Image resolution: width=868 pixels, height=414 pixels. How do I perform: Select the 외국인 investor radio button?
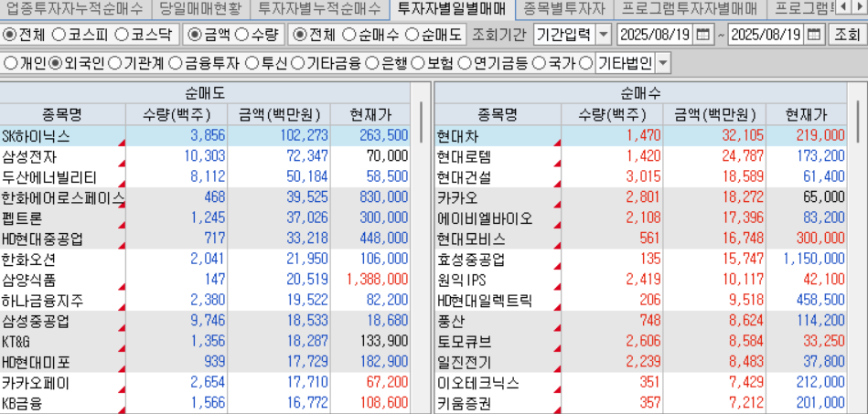pyautogui.click(x=56, y=63)
